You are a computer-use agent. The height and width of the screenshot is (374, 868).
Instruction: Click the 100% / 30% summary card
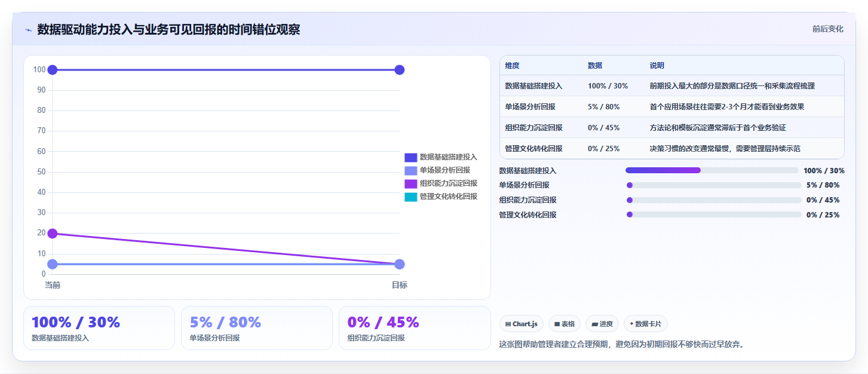(x=99, y=328)
